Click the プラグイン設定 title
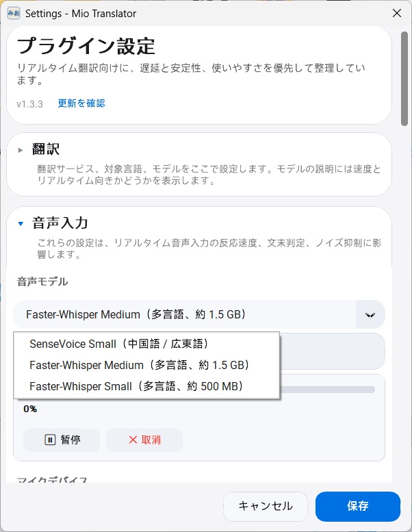This screenshot has height=532, width=412. 86,46
